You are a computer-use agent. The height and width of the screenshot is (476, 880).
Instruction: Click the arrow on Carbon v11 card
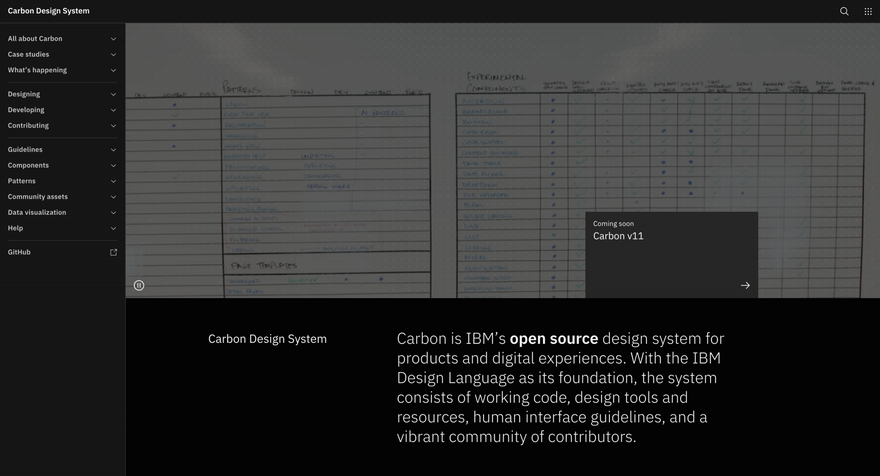click(745, 285)
